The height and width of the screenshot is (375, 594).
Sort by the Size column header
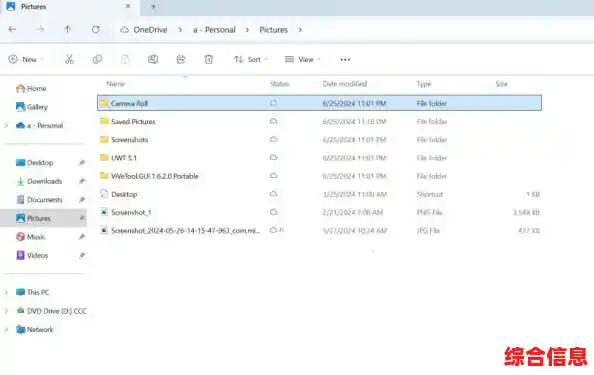tap(501, 84)
